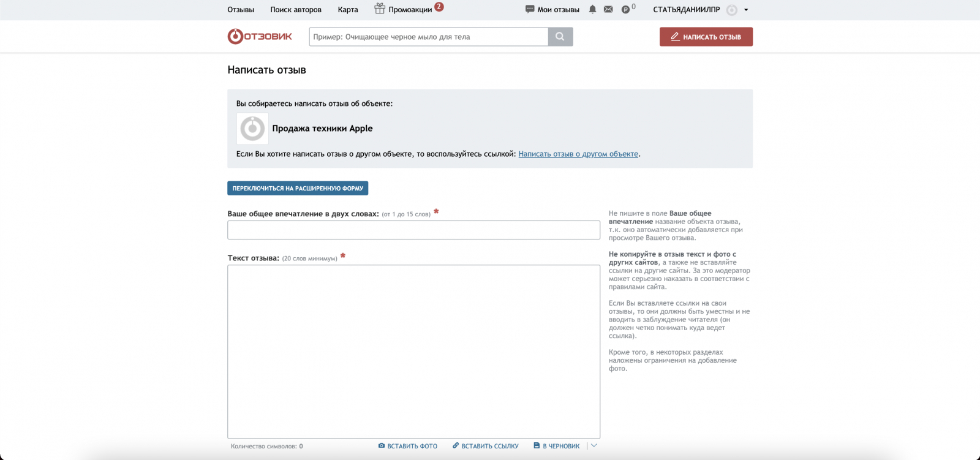Click ВСТАВИТЬ ССЫЛКУ below the review text
The width and height of the screenshot is (980, 460).
click(486, 446)
